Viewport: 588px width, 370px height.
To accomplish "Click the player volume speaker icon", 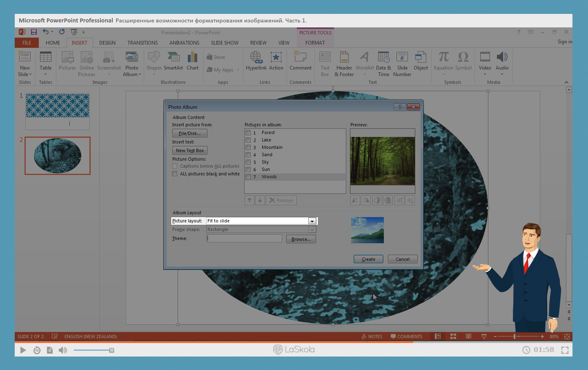I will point(63,350).
